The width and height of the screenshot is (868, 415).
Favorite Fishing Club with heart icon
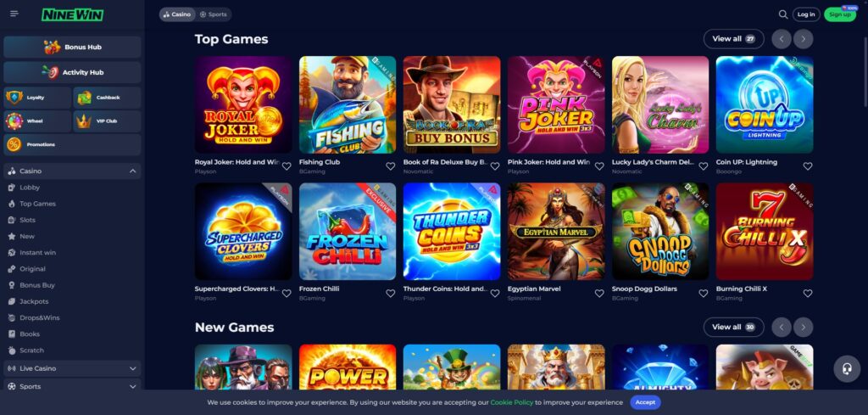(x=390, y=166)
